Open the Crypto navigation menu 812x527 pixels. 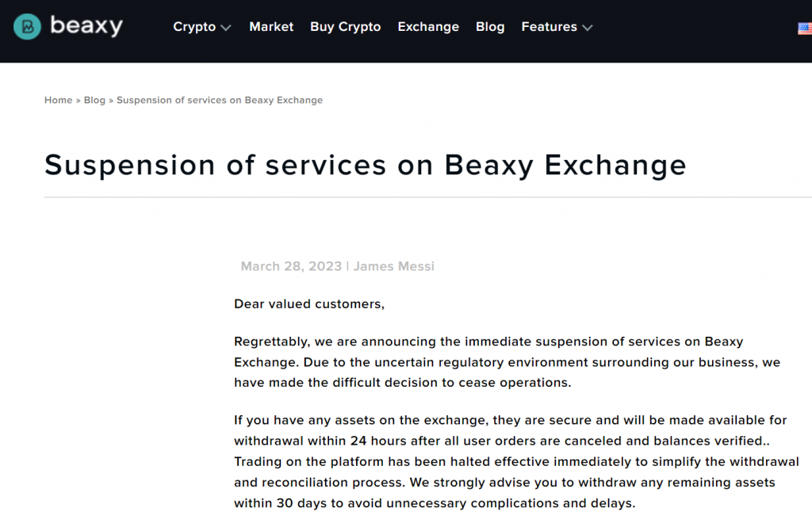[x=194, y=27]
